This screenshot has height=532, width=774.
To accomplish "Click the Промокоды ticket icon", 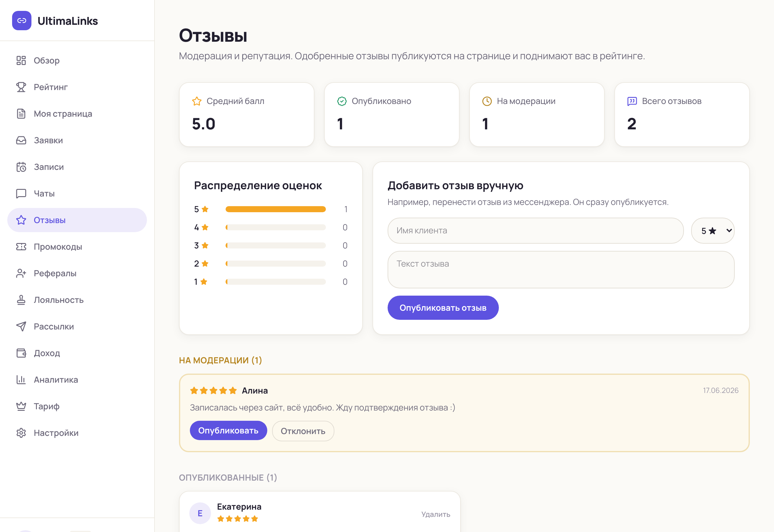I will pos(21,247).
